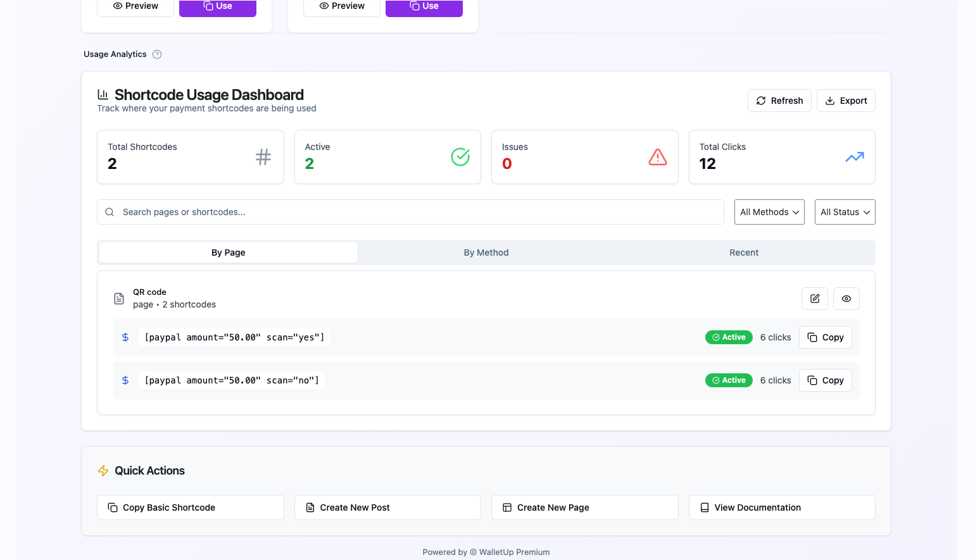
Task: Click the document icon next to QR code page
Action: [x=119, y=298]
